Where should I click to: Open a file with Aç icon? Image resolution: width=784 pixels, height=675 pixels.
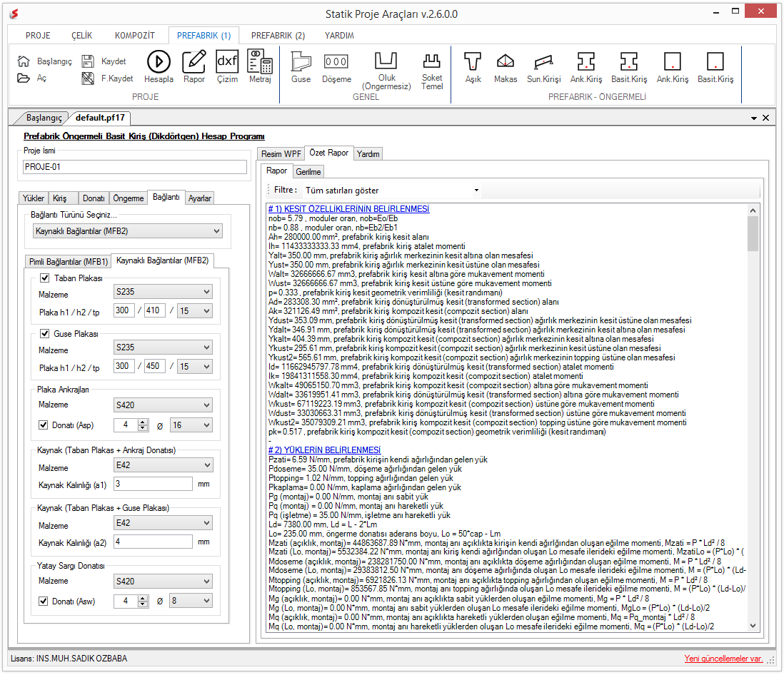click(24, 78)
